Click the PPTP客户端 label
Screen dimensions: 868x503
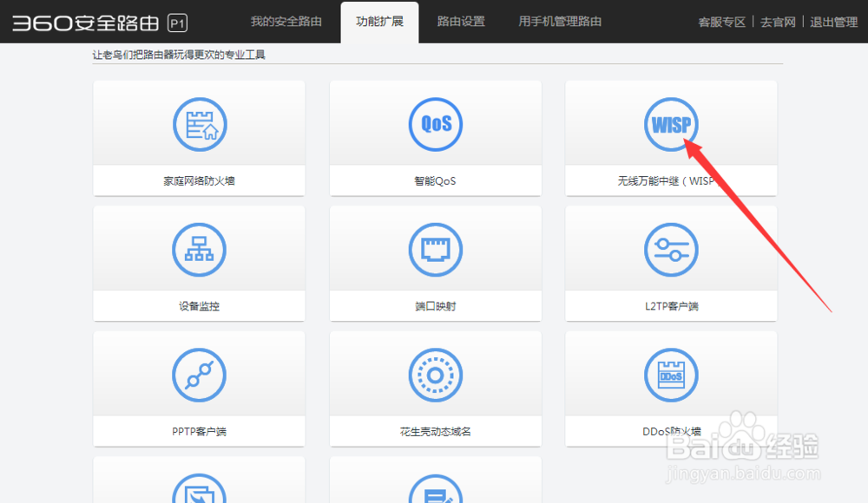coord(200,432)
